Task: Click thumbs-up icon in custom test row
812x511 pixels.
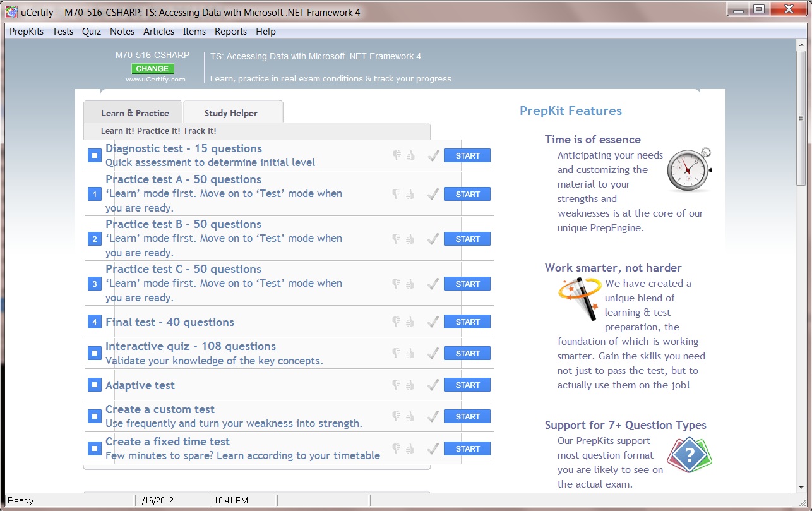Action: click(410, 416)
